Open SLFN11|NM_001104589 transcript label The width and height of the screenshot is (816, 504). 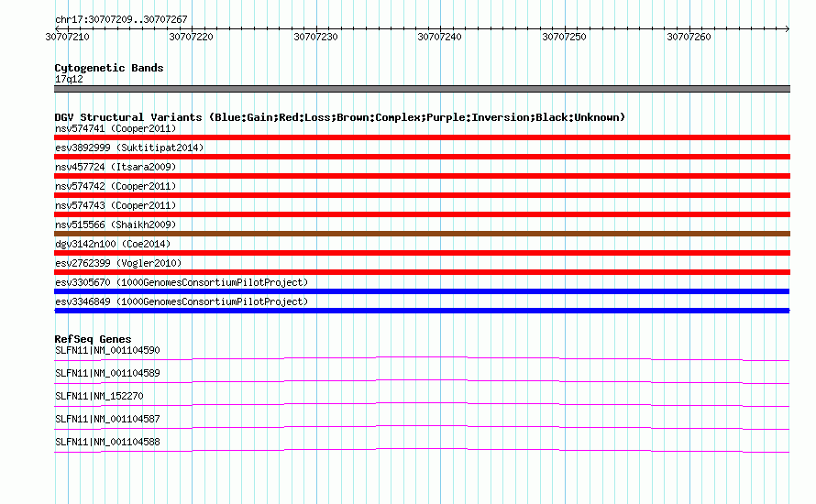pyautogui.click(x=107, y=374)
